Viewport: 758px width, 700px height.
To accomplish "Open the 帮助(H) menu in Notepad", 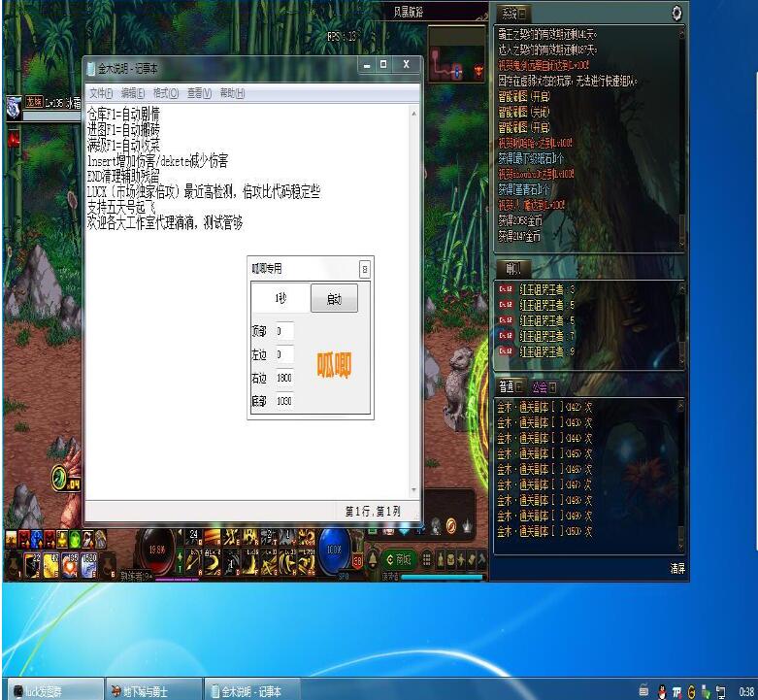I will (232, 93).
